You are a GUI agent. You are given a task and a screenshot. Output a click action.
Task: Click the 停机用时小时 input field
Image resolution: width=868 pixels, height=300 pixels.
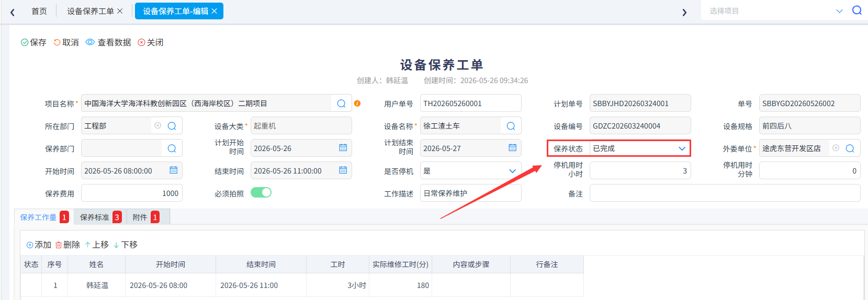pyautogui.click(x=640, y=171)
